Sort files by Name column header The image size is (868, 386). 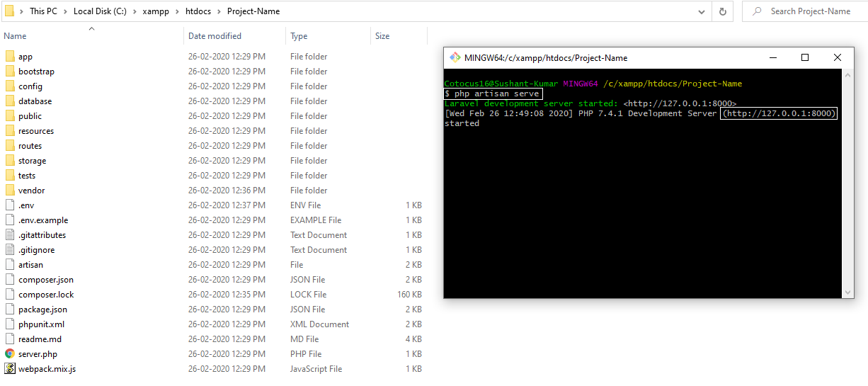pyautogui.click(x=15, y=36)
